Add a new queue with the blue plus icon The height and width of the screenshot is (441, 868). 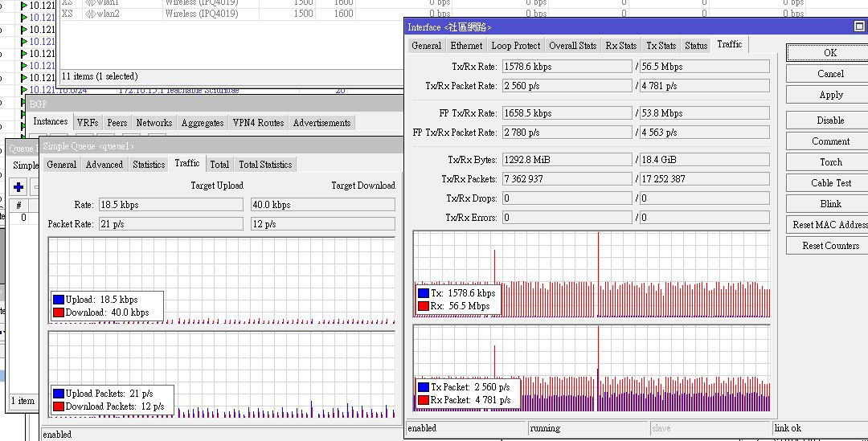pos(18,187)
